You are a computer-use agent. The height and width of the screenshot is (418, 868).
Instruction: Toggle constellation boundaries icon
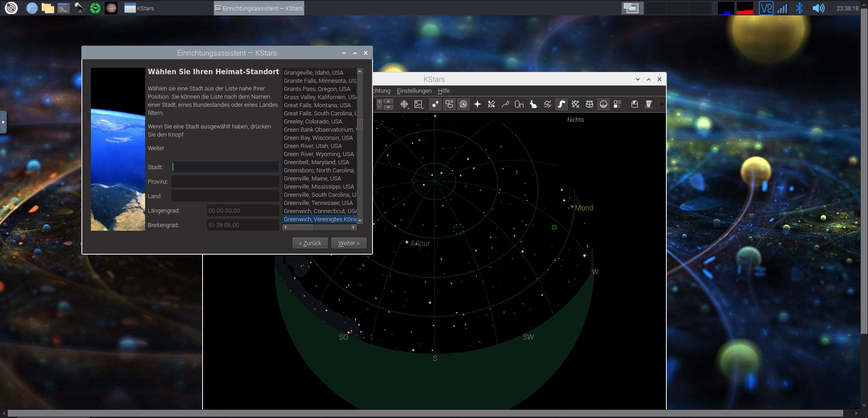tap(547, 104)
